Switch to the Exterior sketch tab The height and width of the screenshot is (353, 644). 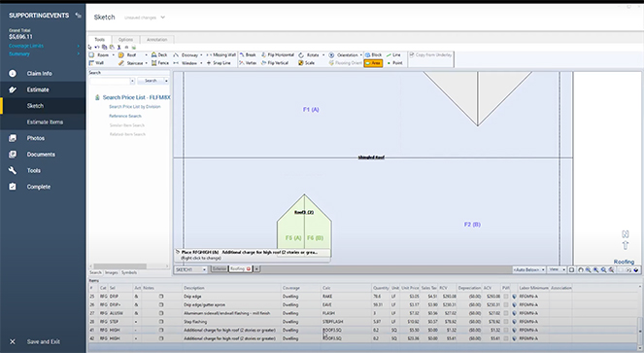[220, 268]
